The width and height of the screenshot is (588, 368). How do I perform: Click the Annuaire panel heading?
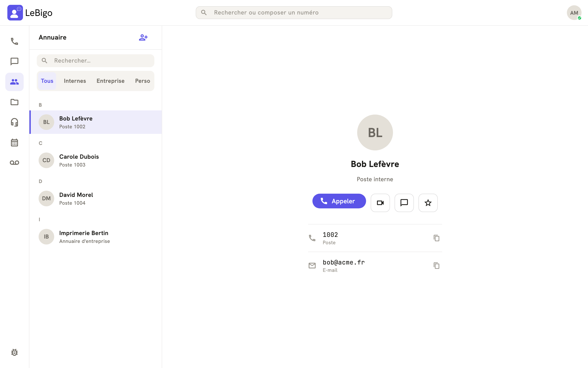pos(52,37)
